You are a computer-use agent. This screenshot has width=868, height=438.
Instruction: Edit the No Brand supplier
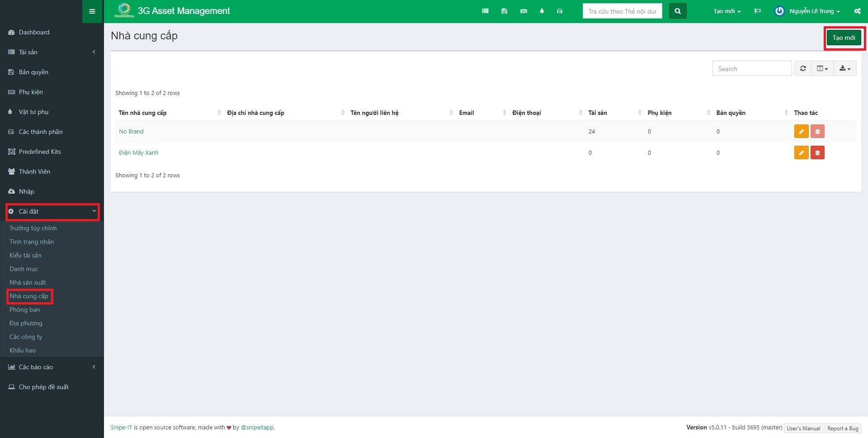click(801, 132)
